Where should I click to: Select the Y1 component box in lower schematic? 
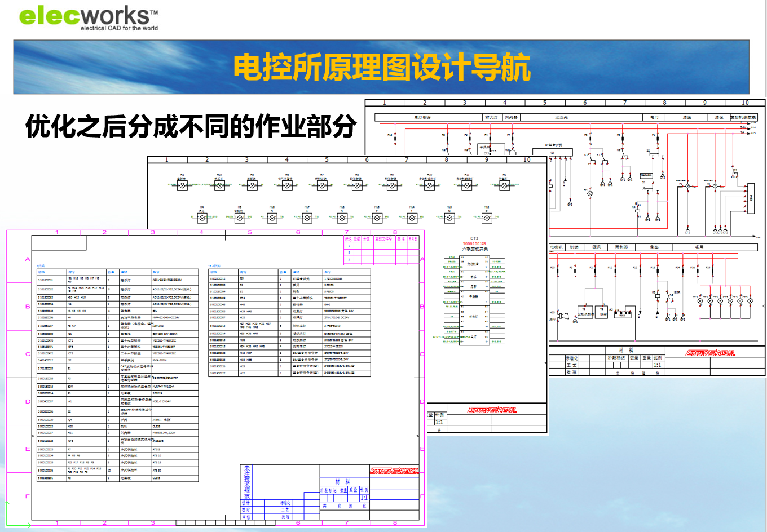pyautogui.click(x=585, y=312)
